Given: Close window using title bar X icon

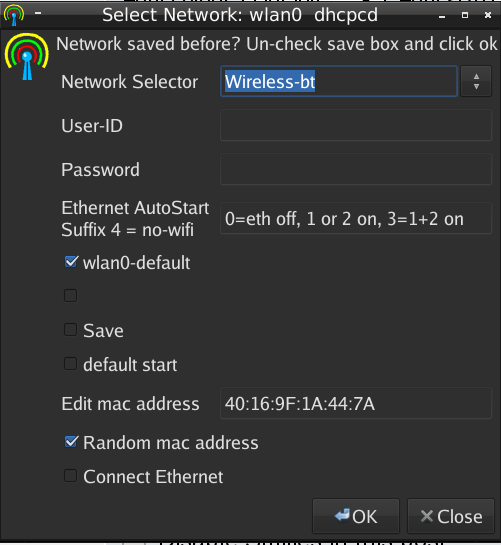Looking at the screenshot, I should 488,15.
